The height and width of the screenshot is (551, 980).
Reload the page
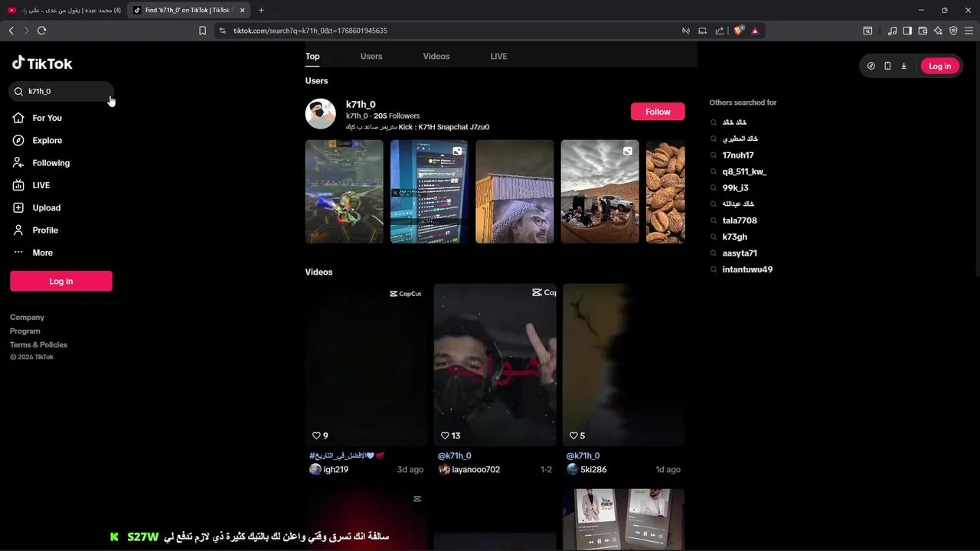point(41,31)
